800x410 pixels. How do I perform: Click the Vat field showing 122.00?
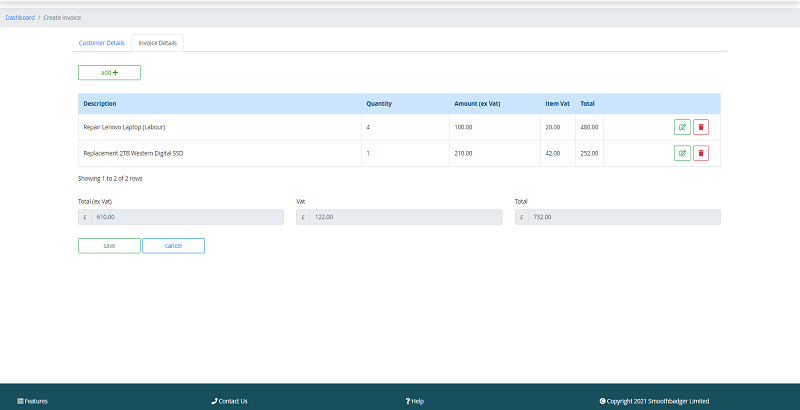pyautogui.click(x=406, y=217)
